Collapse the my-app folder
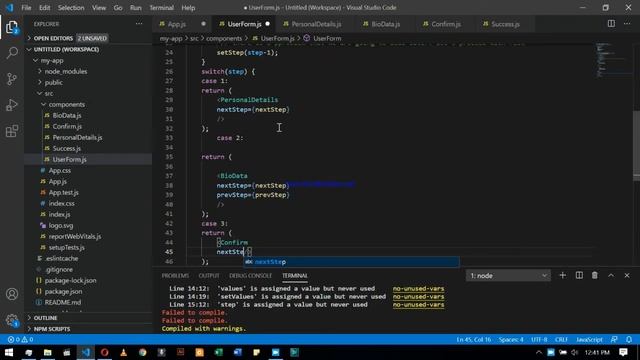 point(52,60)
